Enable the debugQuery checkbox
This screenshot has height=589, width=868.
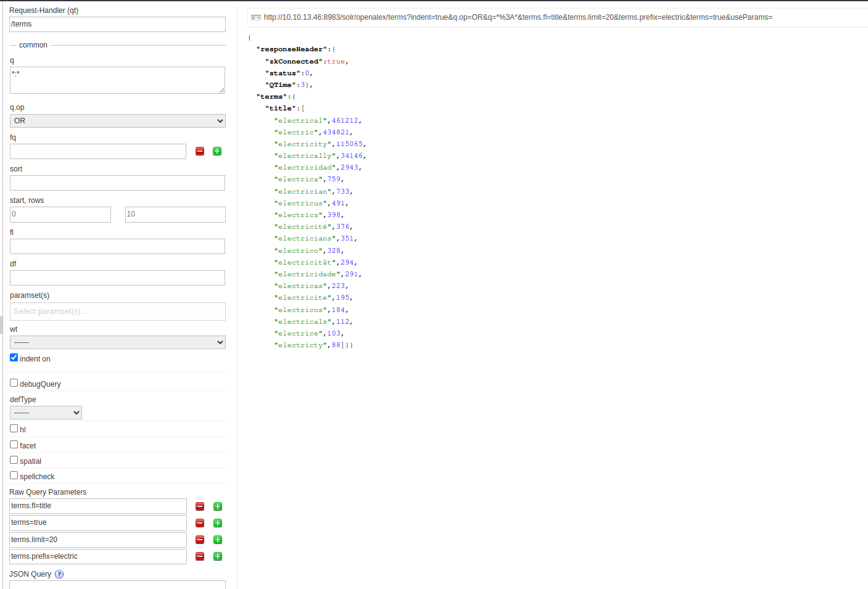pyautogui.click(x=14, y=383)
